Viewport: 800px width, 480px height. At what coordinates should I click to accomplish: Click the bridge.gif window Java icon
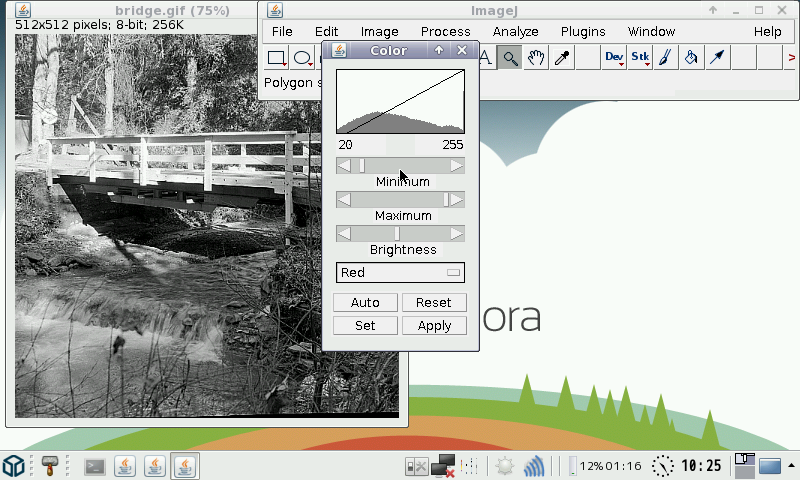(x=22, y=10)
